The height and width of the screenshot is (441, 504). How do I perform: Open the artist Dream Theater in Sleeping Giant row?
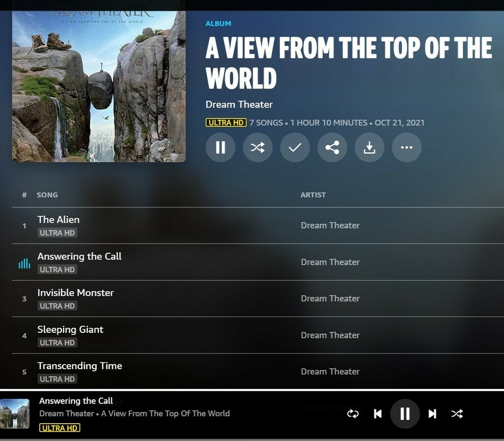pyautogui.click(x=330, y=335)
